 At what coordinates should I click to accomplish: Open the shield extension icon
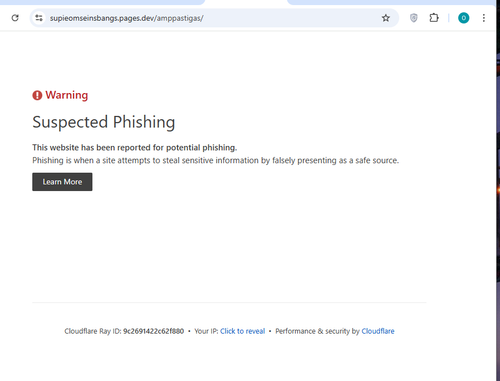coord(413,18)
